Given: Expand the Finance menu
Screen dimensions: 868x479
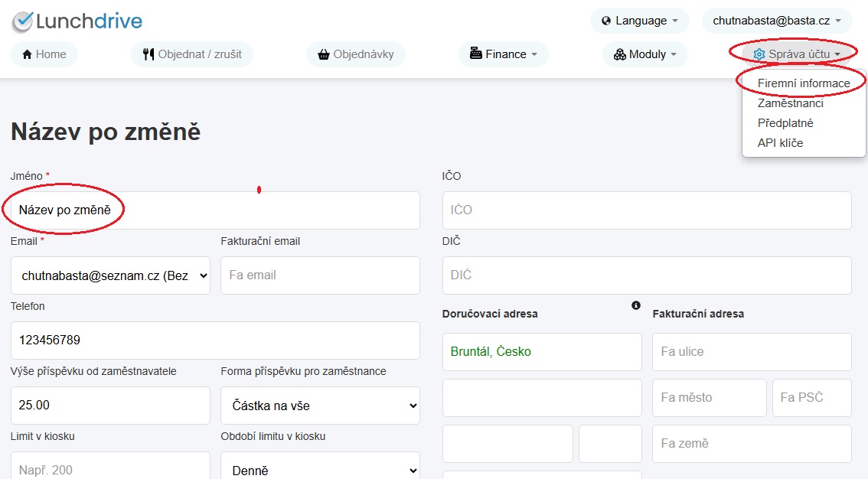Looking at the screenshot, I should click(x=503, y=54).
